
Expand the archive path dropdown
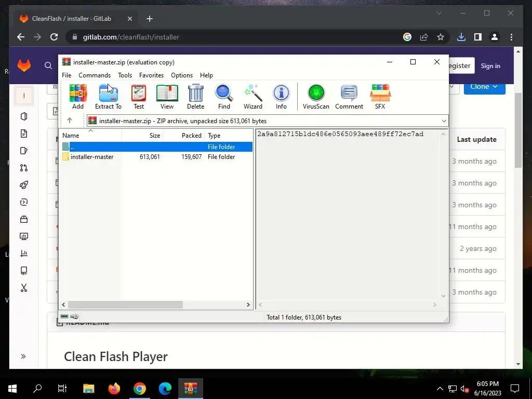(x=444, y=121)
